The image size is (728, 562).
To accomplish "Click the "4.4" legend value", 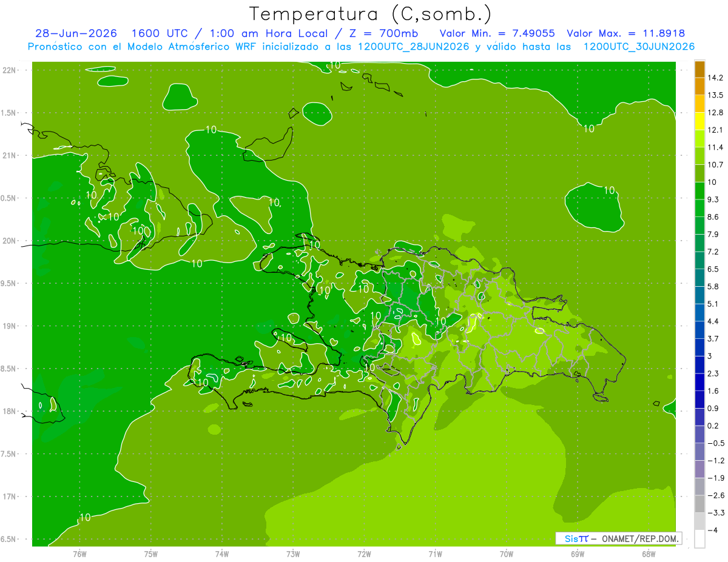I will click(713, 321).
